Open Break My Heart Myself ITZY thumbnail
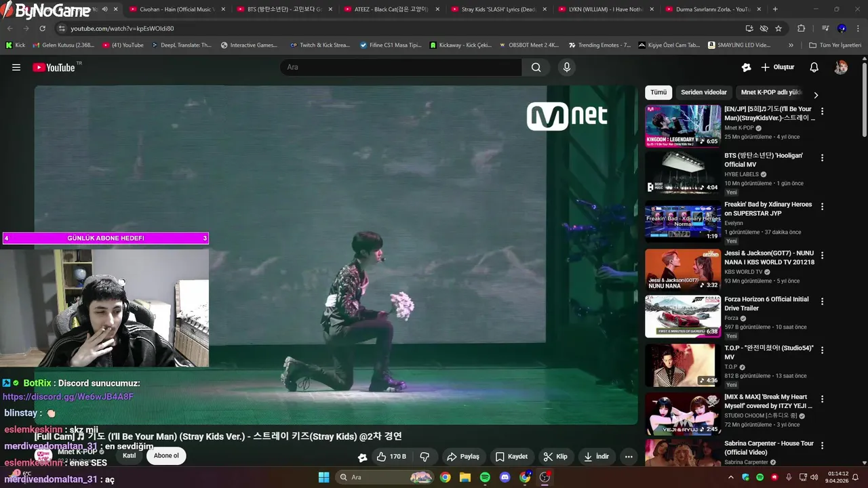The width and height of the screenshot is (868, 488). point(683,413)
